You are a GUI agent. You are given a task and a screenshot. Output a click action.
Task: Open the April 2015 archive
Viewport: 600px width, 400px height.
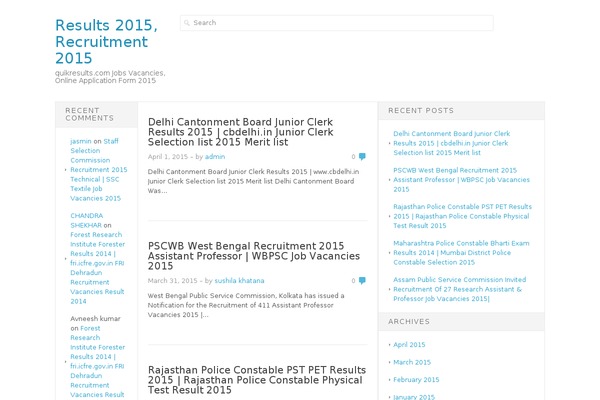click(409, 344)
